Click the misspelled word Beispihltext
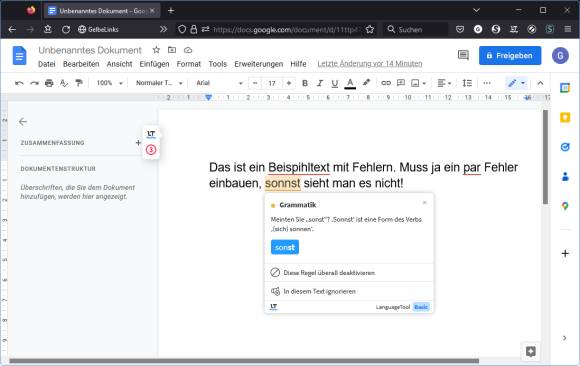The height and width of the screenshot is (366, 580). pos(299,167)
